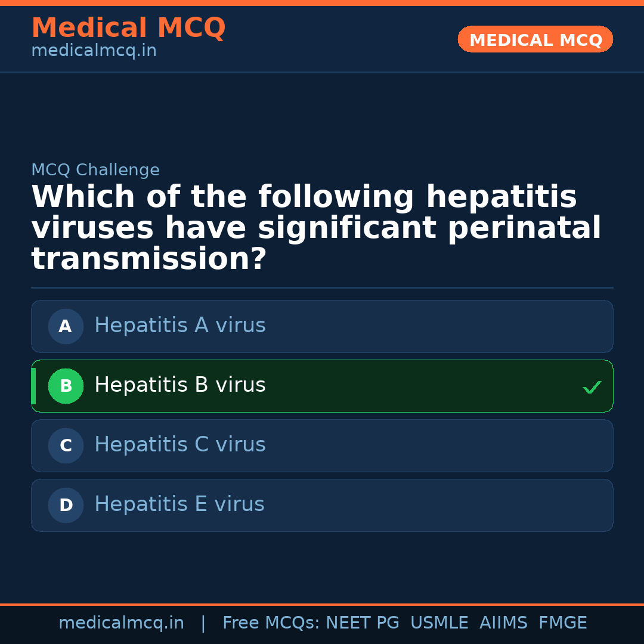Click the green checkmark on Hepatitis B
The image size is (644, 644).
(592, 387)
